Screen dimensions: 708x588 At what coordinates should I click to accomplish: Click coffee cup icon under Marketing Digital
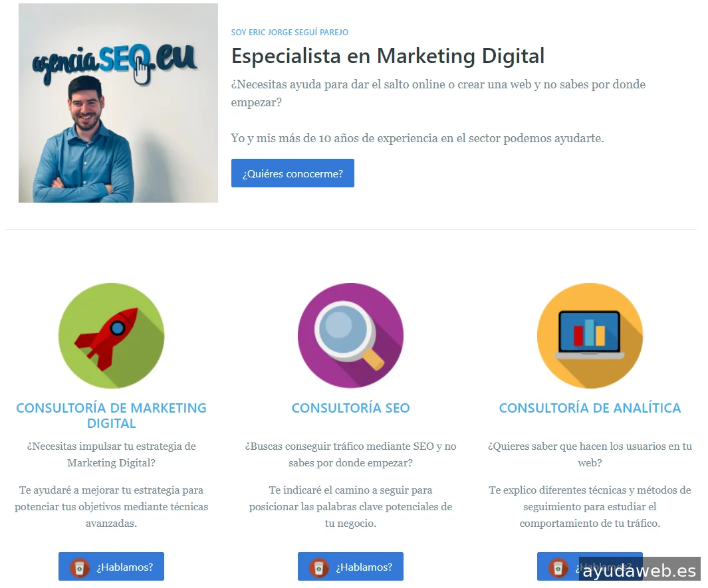[x=80, y=567]
